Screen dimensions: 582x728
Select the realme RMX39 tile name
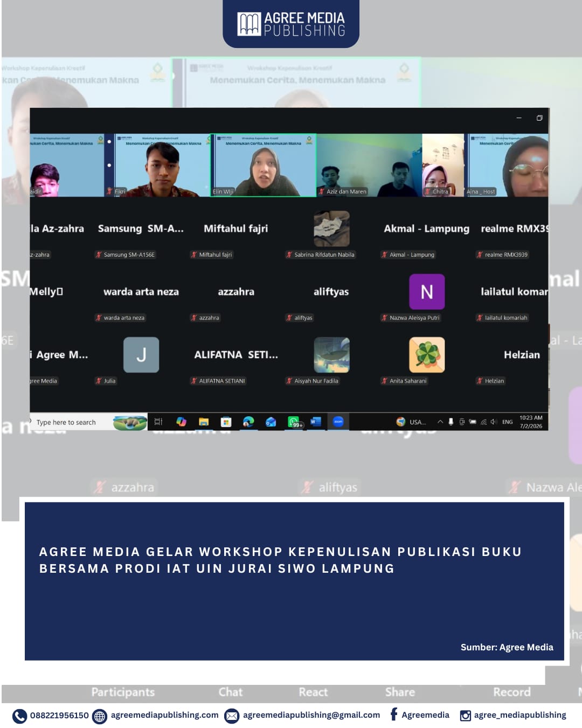[515, 229]
